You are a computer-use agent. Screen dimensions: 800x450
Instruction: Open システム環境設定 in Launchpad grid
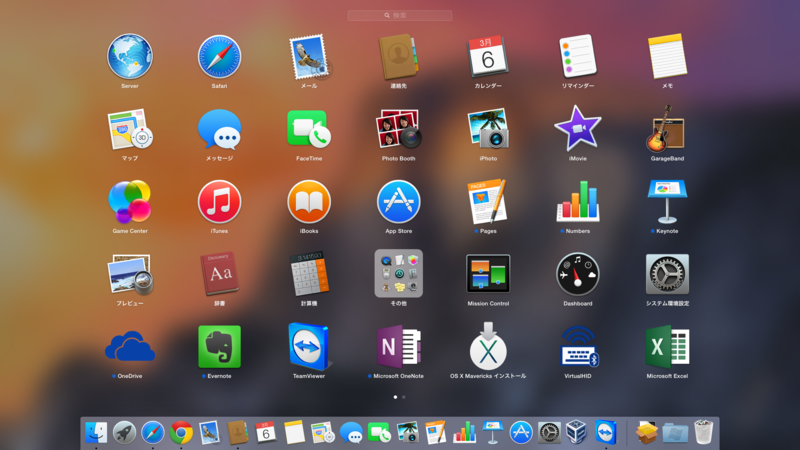667,274
